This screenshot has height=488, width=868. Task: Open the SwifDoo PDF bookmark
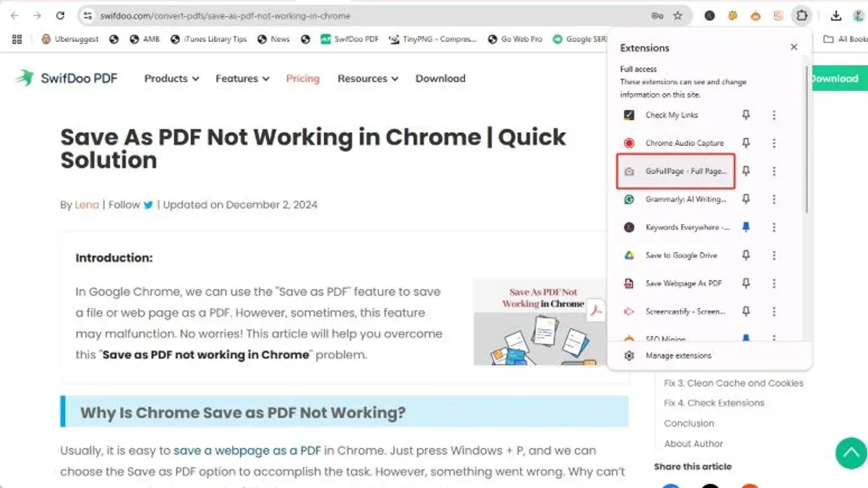[x=350, y=39]
